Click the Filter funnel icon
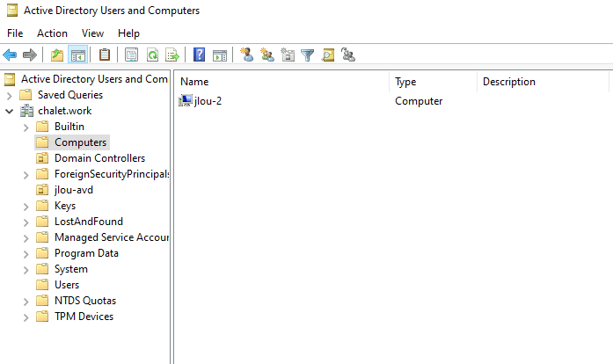 click(308, 55)
